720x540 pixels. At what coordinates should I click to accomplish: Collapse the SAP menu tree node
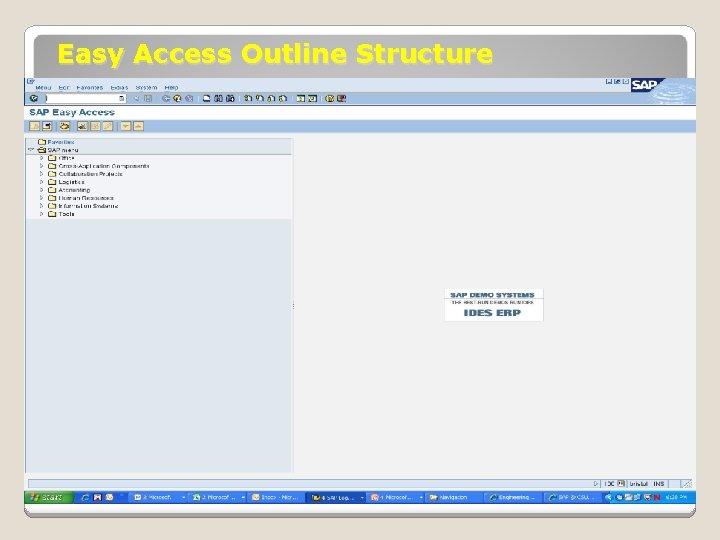tap(31, 150)
